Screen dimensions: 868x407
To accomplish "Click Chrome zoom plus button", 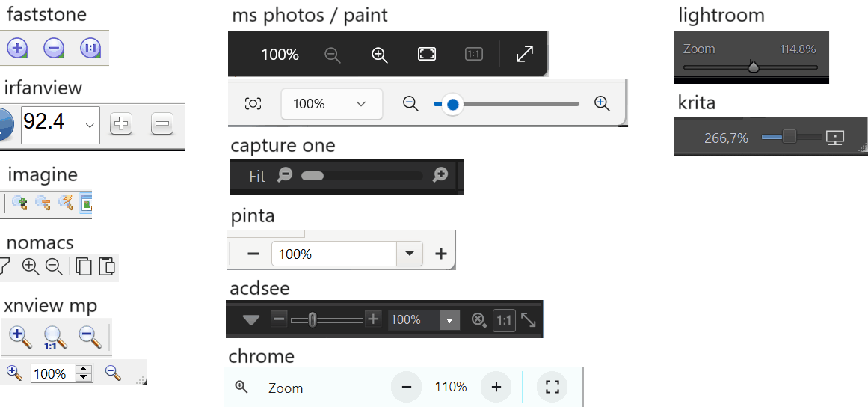I will point(496,387).
